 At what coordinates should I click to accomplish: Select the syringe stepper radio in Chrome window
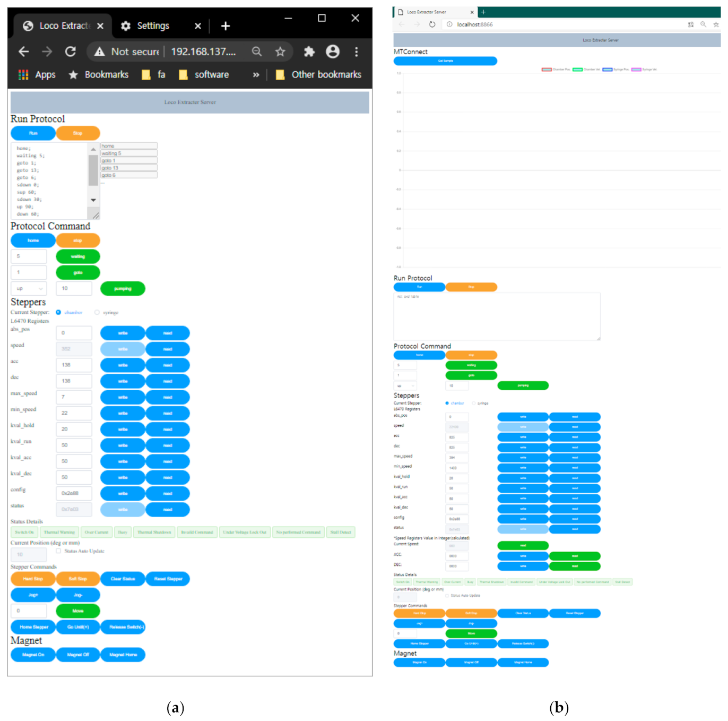pyautogui.click(x=97, y=312)
